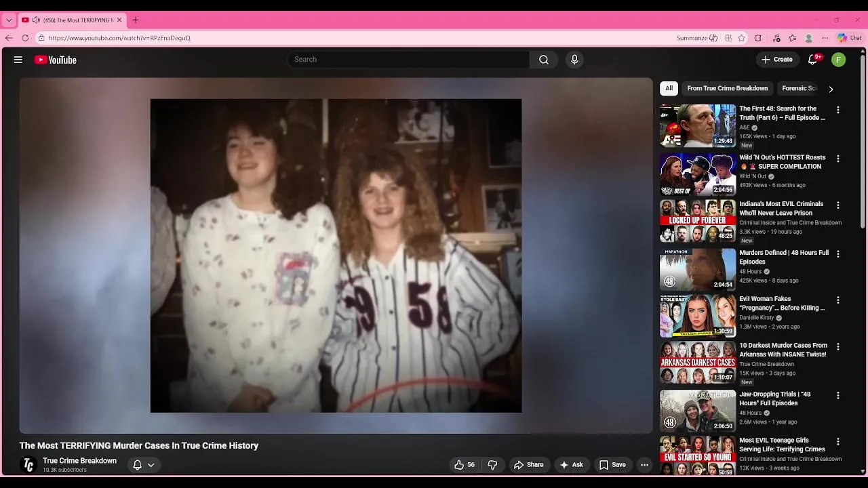Click Summarize in the address bar
The image size is (868, 488).
[x=697, y=38]
